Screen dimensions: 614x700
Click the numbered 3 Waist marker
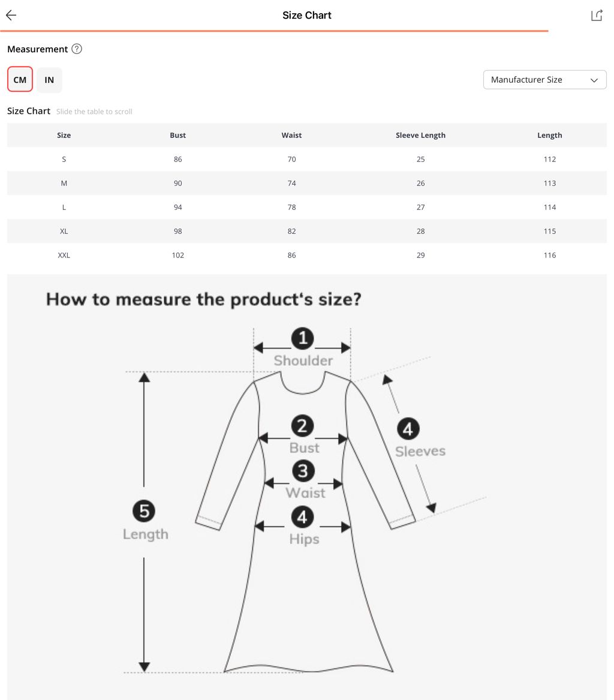click(303, 471)
